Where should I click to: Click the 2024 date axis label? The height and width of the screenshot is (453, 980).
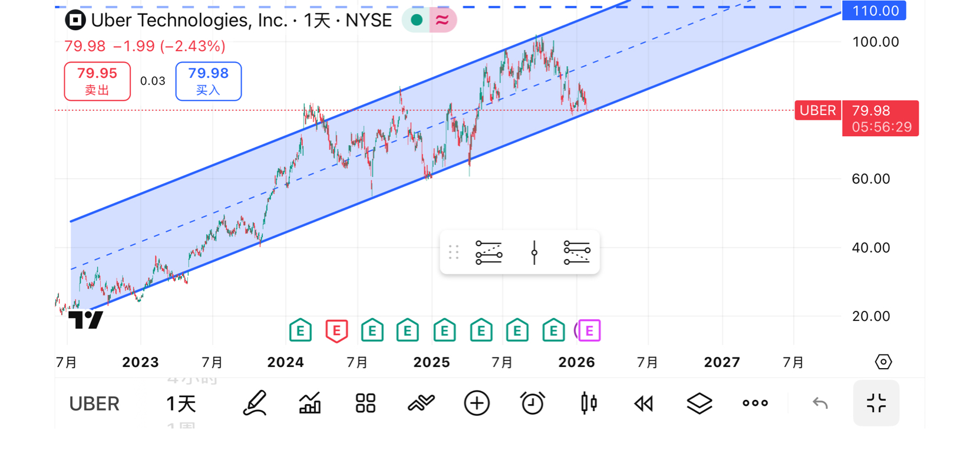[285, 362]
